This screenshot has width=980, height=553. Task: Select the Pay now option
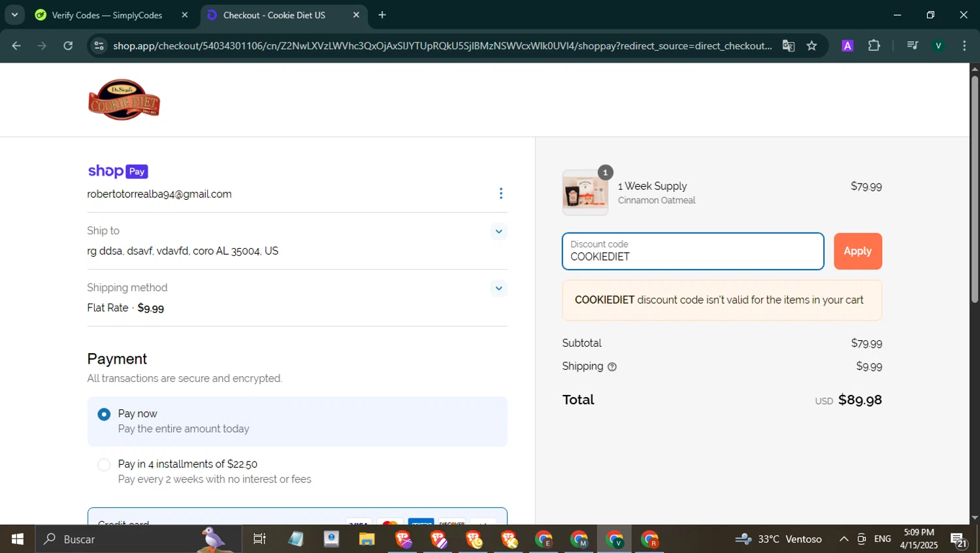(104, 415)
